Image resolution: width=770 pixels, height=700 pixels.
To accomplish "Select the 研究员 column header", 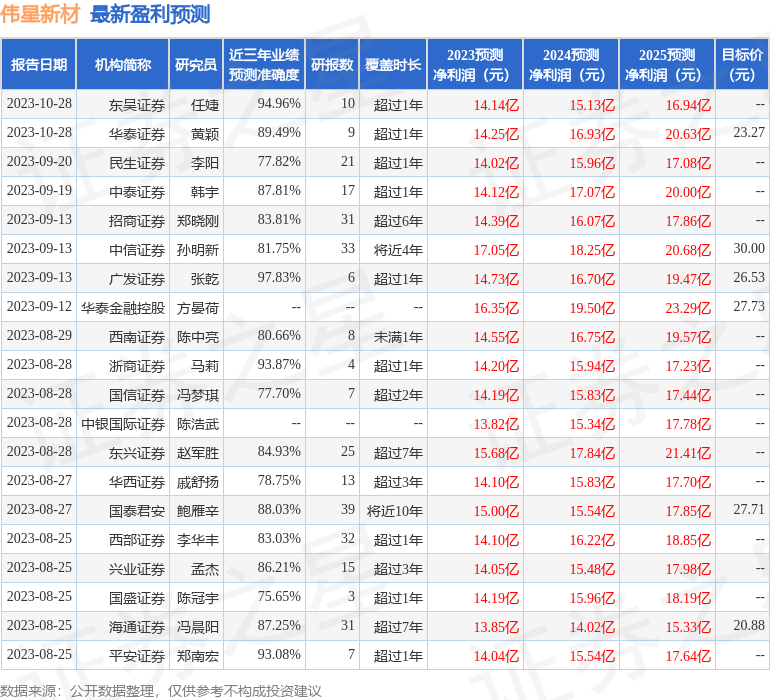I will point(196,64).
